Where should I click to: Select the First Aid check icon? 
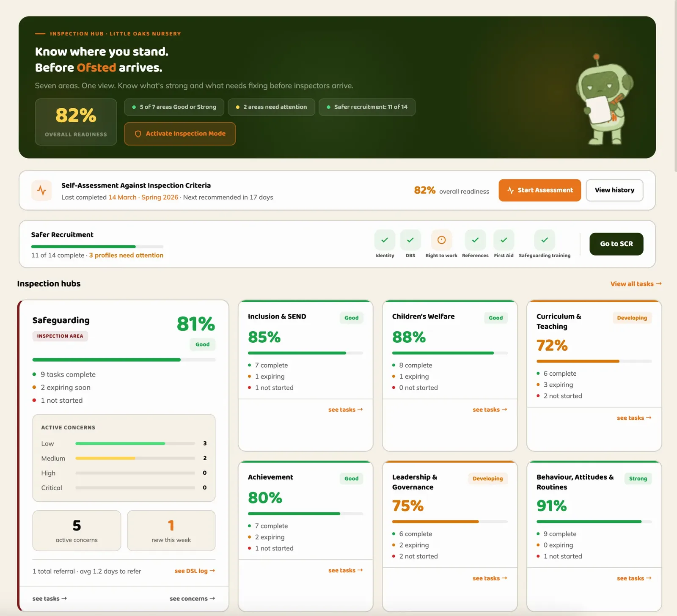point(503,239)
